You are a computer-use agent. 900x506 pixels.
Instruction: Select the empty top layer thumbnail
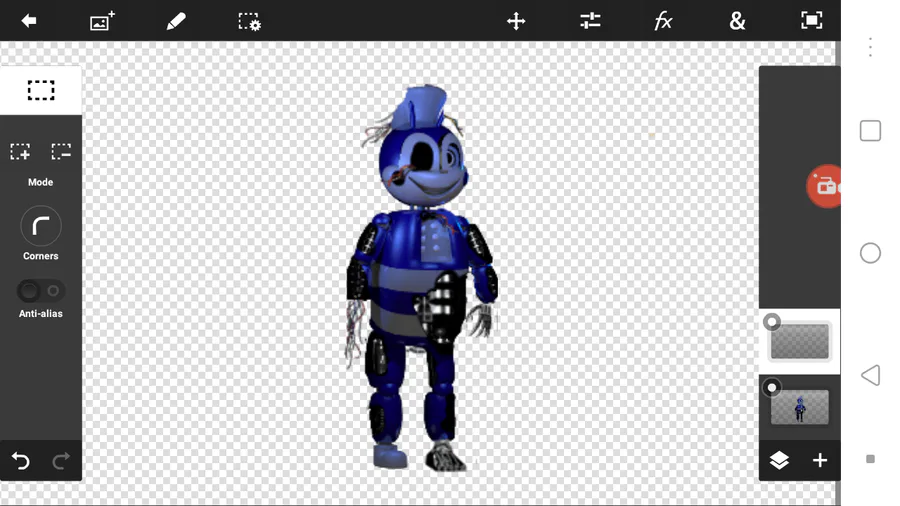click(800, 341)
